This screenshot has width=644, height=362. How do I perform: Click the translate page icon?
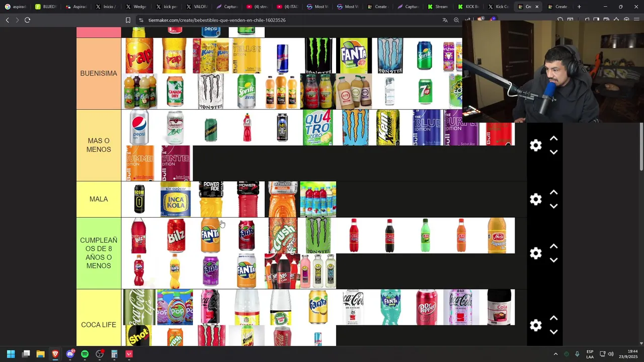tap(445, 20)
